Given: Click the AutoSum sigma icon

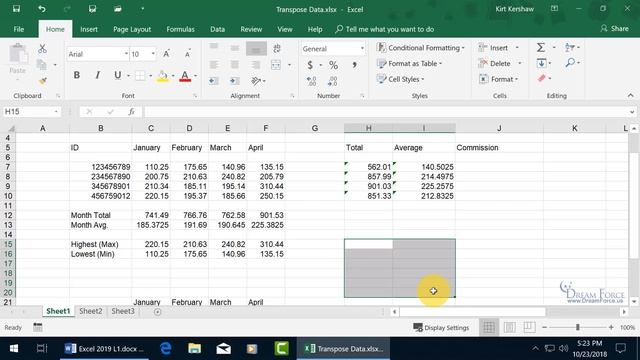Looking at the screenshot, I should (x=541, y=48).
